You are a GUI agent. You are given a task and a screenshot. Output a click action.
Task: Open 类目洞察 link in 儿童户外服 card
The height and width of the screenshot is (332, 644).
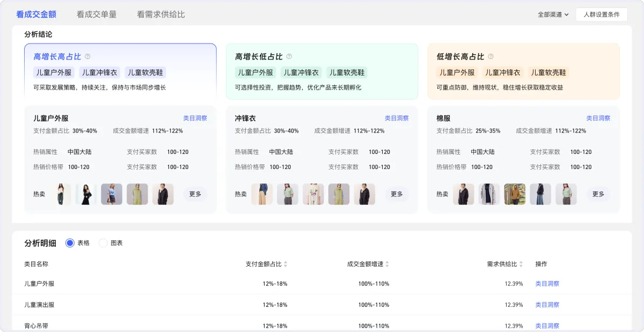[195, 118]
